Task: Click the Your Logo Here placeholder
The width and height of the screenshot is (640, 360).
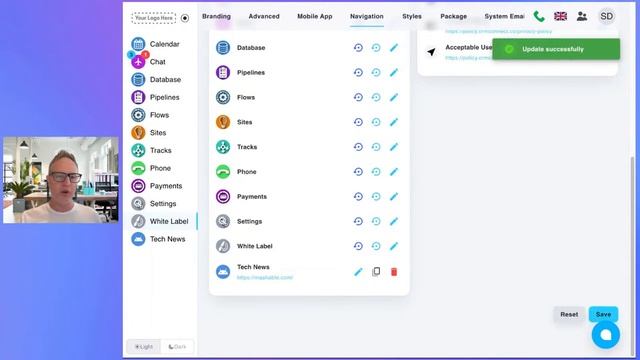Action: 154,18
